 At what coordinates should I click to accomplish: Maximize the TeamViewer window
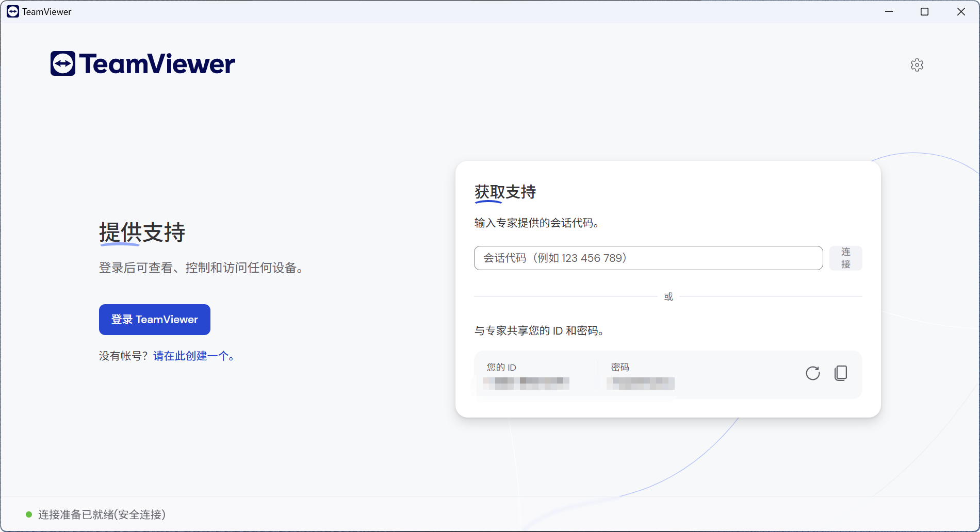(x=924, y=11)
